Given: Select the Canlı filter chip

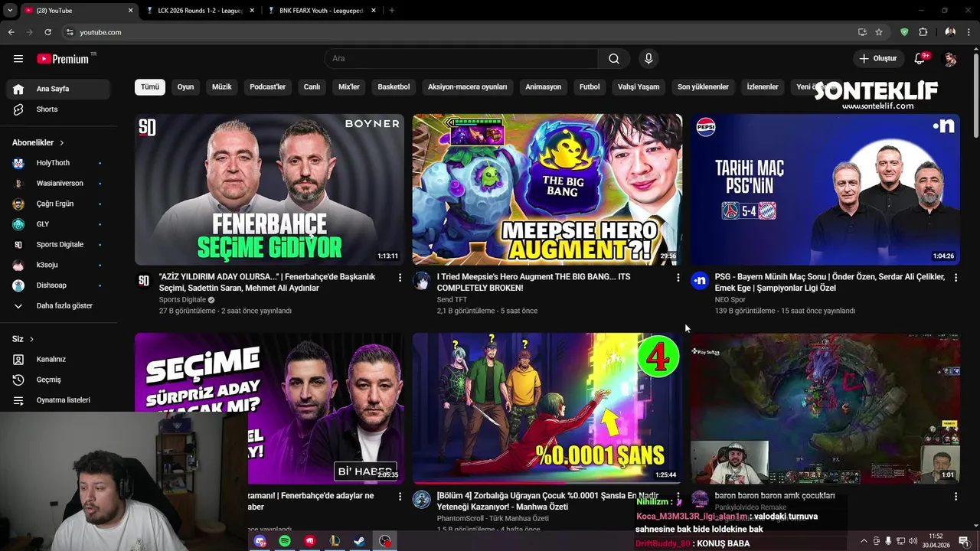Looking at the screenshot, I should [x=312, y=87].
